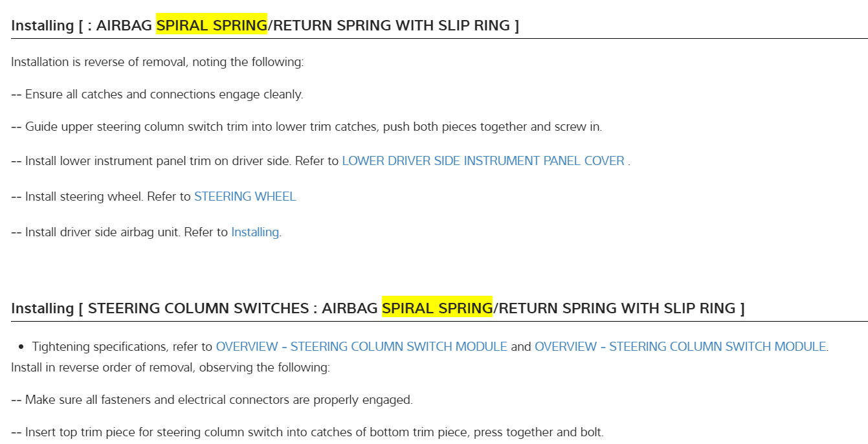Click 'RETURN SPRING WITH SLIP RING' in first heading
The width and height of the screenshot is (868, 444).
point(392,25)
